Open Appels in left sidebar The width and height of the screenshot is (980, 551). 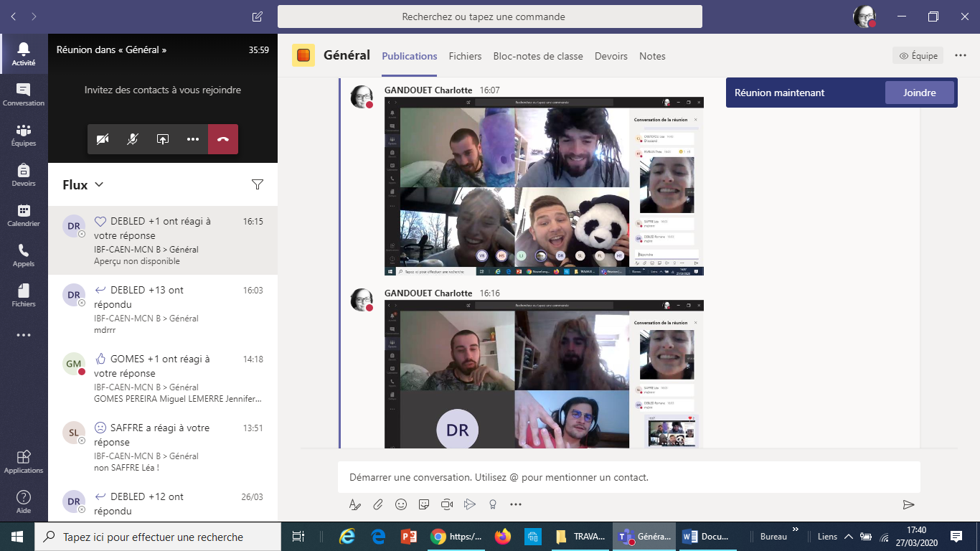click(x=24, y=255)
